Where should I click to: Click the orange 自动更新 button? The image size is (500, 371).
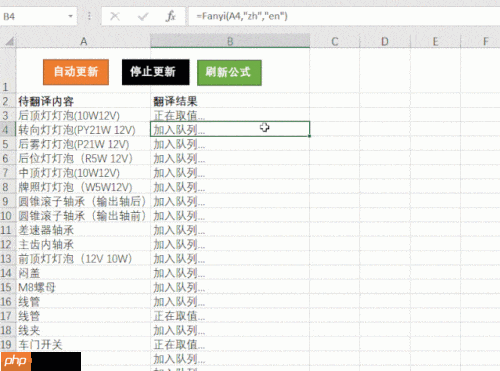coord(76,72)
